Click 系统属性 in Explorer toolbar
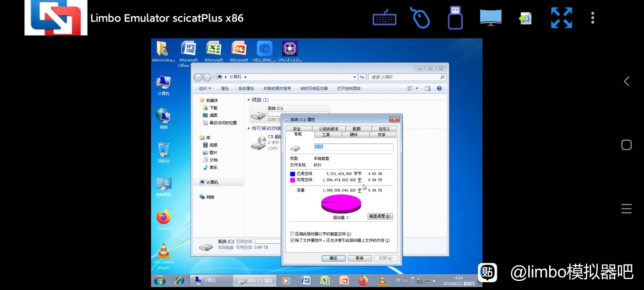 (246, 89)
